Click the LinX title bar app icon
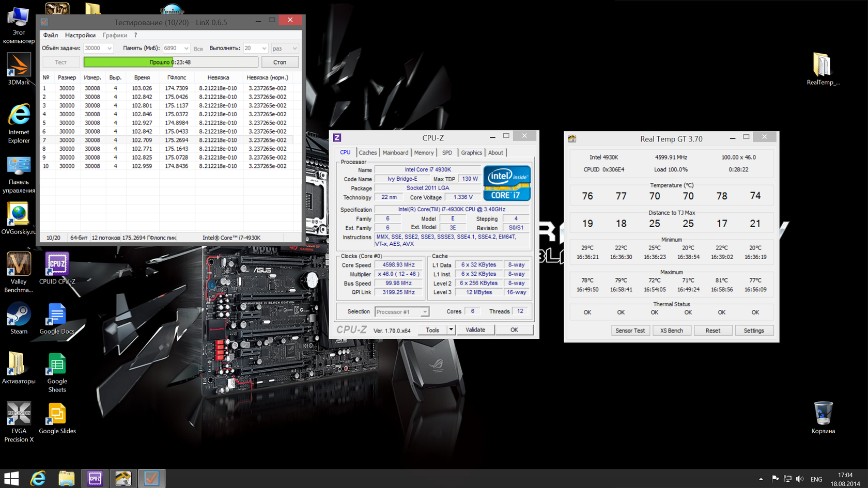Viewport: 868px width, 488px height. [x=44, y=22]
